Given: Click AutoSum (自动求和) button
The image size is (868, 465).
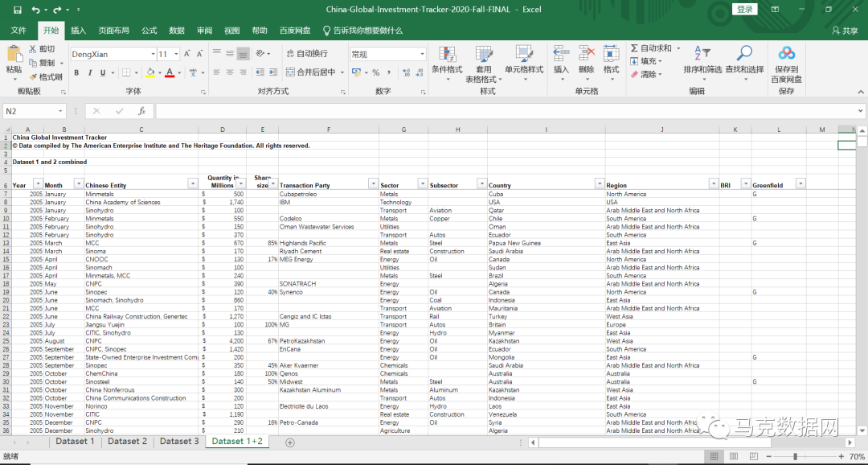Looking at the screenshot, I should pos(652,48).
